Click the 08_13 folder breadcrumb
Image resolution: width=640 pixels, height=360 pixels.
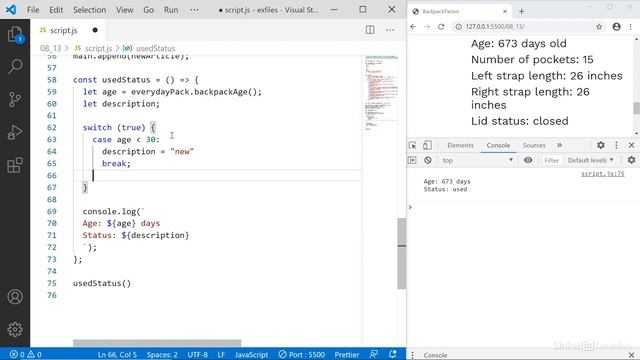click(50, 48)
